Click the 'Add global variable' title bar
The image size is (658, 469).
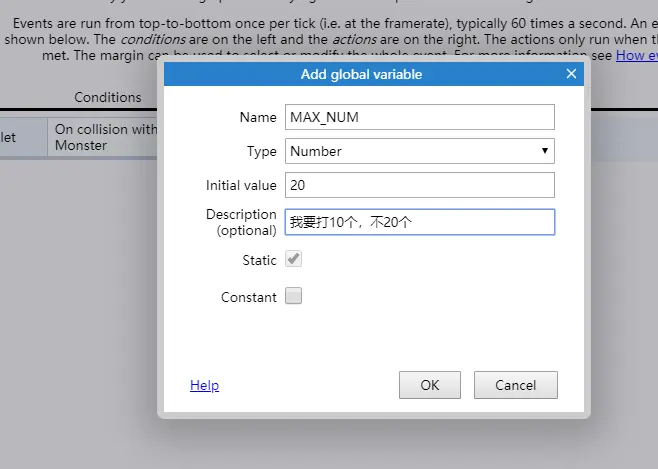[x=361, y=74]
